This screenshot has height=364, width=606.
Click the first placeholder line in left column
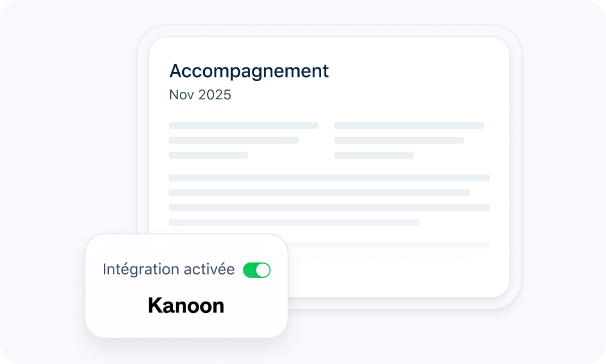tap(243, 125)
